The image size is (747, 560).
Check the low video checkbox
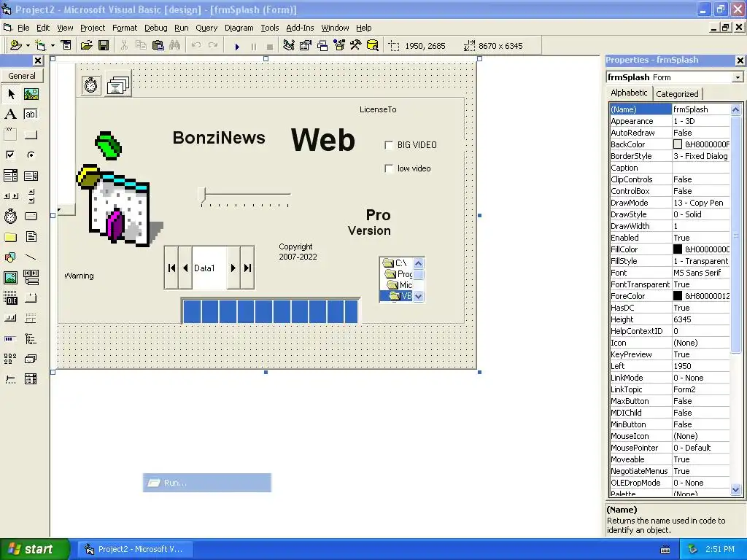click(x=389, y=168)
